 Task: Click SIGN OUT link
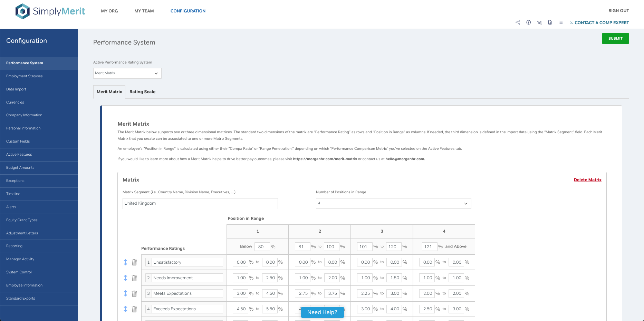coord(619,11)
